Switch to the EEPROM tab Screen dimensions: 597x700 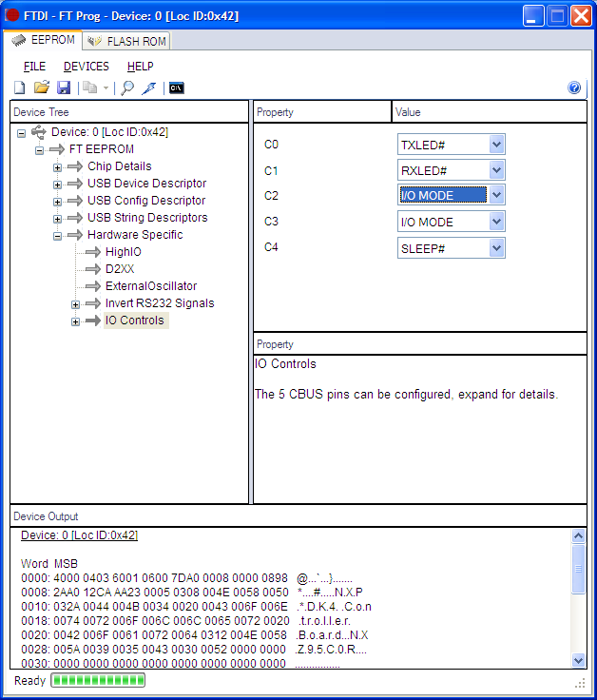pyautogui.click(x=43, y=40)
